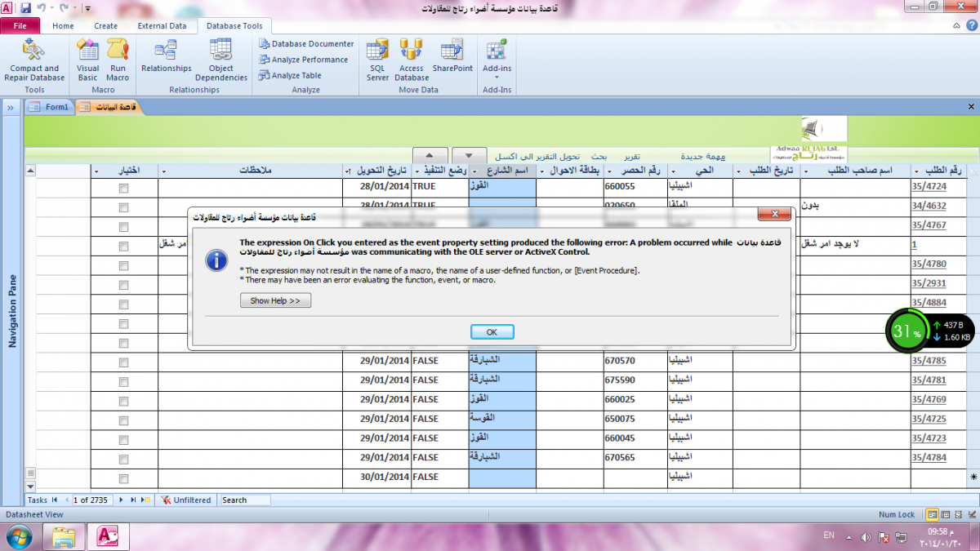Click the مهمة جديدة link
980x551 pixels.
coord(702,156)
